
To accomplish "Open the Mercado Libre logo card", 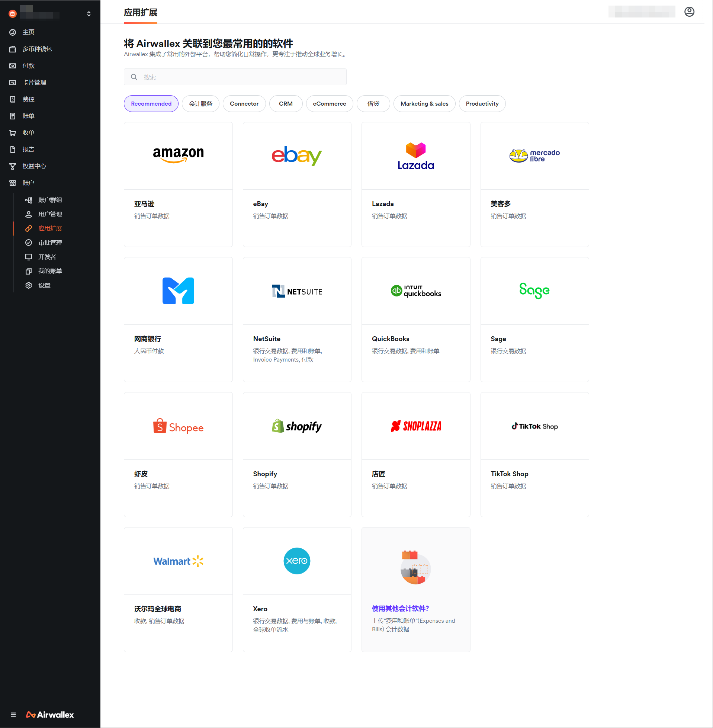I will pos(534,155).
